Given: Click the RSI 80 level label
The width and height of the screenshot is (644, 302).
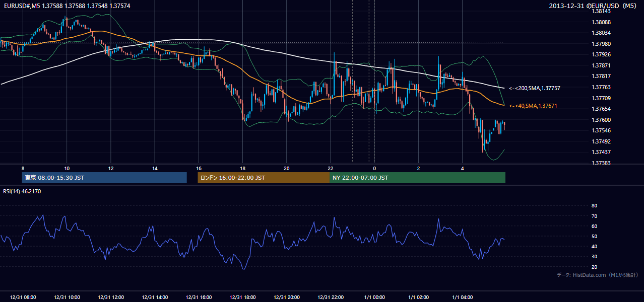Looking at the screenshot, I should [x=594, y=206].
